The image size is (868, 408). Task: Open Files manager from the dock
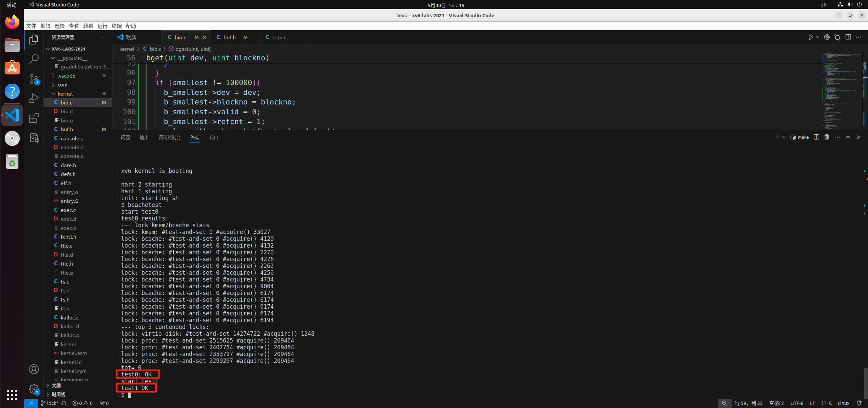(12, 45)
